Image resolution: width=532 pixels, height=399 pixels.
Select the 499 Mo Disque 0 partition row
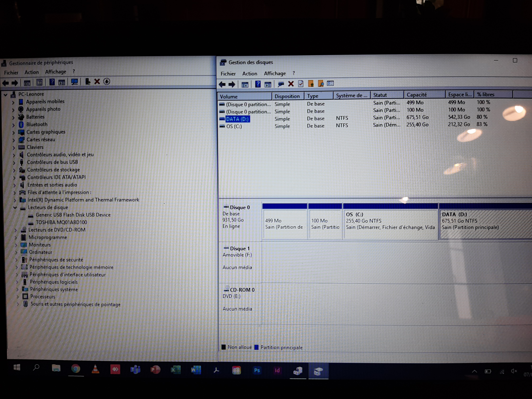(355, 103)
